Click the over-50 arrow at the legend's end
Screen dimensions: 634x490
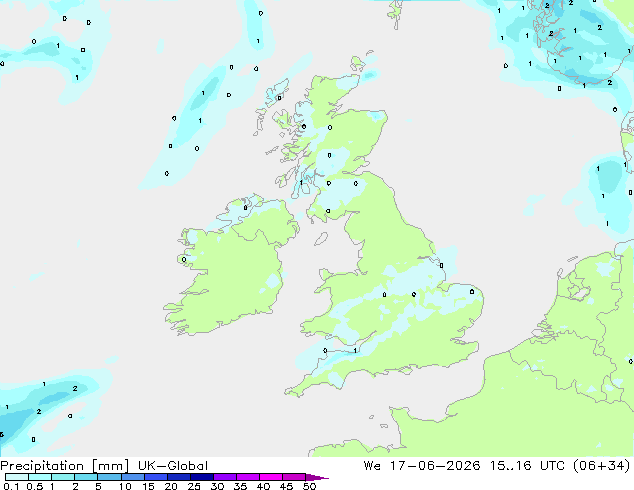[x=317, y=477]
